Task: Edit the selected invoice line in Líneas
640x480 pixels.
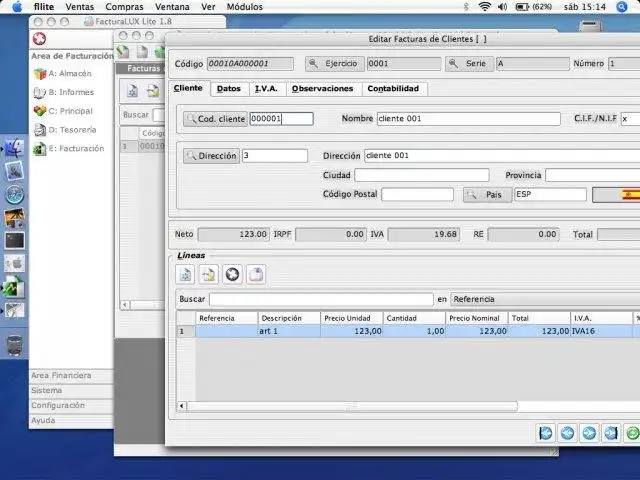Action: (209, 274)
